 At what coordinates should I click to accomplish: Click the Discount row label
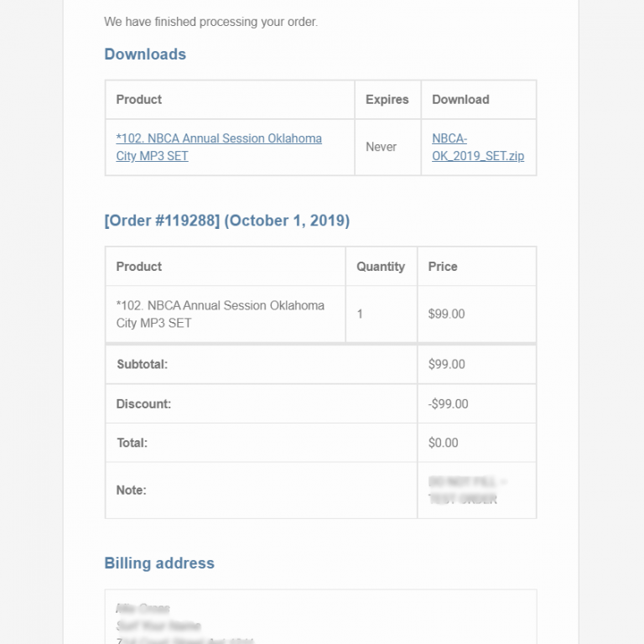point(143,404)
